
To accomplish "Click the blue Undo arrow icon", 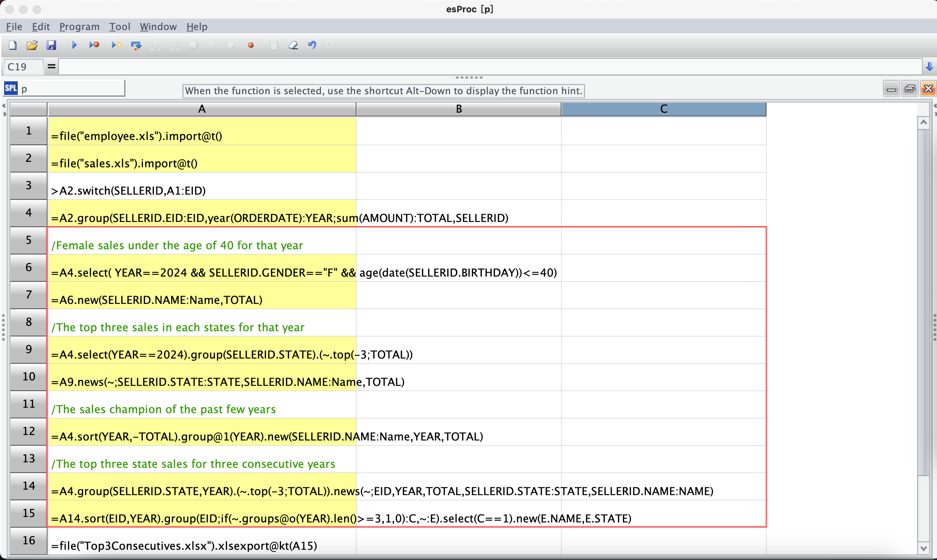I will click(312, 45).
